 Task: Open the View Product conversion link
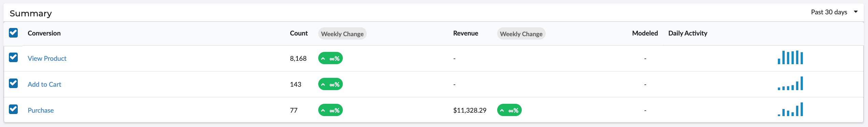[x=47, y=58]
